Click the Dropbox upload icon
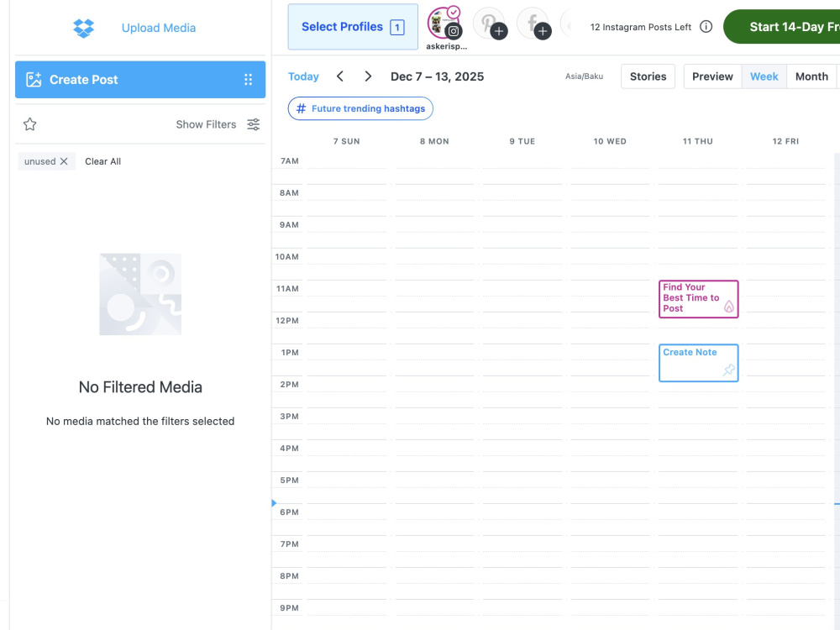The image size is (840, 630). (x=83, y=28)
